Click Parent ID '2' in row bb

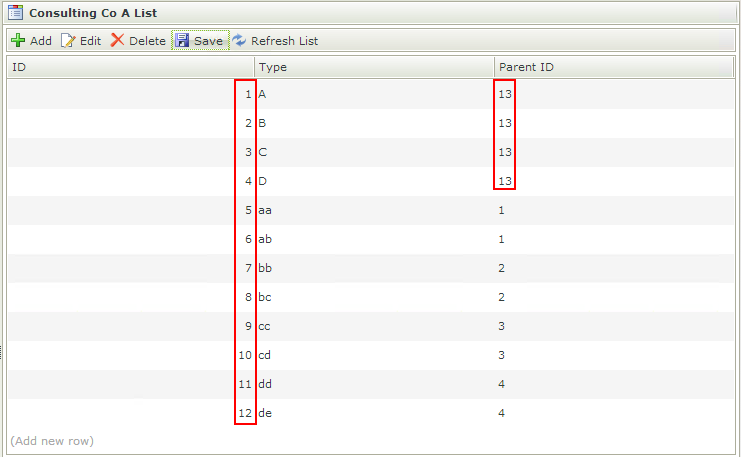[501, 268]
